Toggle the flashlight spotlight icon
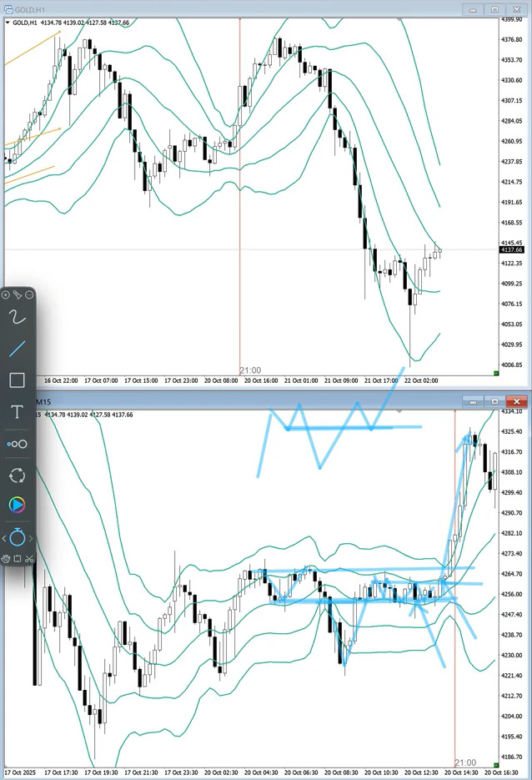 (17, 294)
